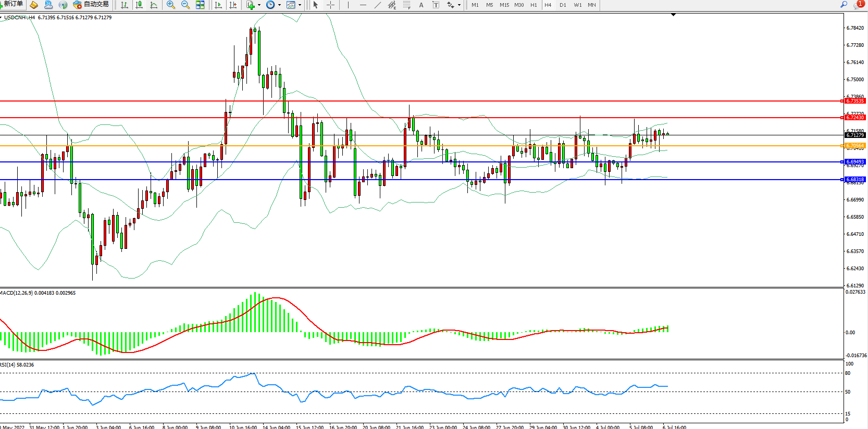This screenshot has height=429, width=868.
Task: Open the search magnifier at top right
Action: [x=844, y=5]
